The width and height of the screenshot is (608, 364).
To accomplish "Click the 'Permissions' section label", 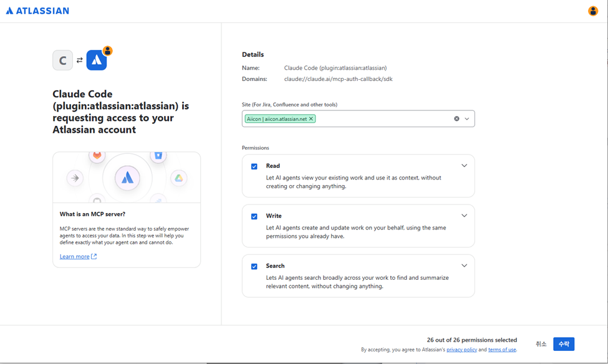I will (255, 148).
